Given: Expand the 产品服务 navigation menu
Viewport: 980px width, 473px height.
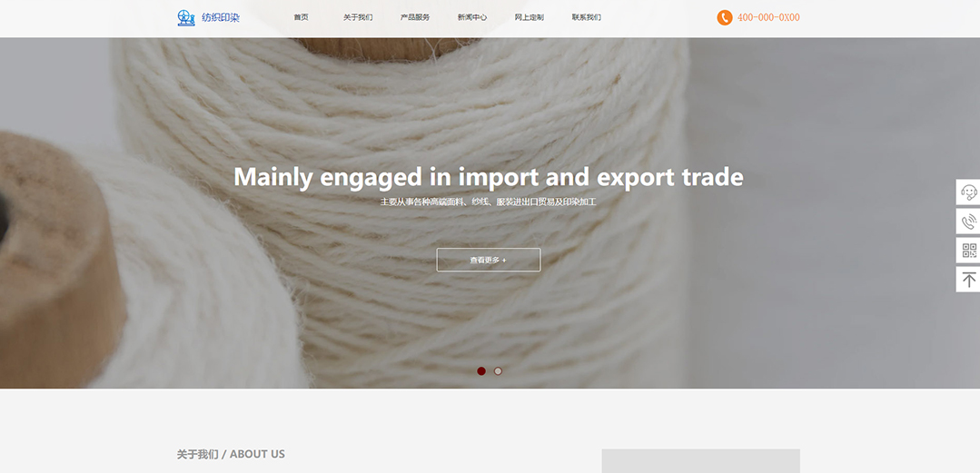Looking at the screenshot, I should tap(415, 17).
